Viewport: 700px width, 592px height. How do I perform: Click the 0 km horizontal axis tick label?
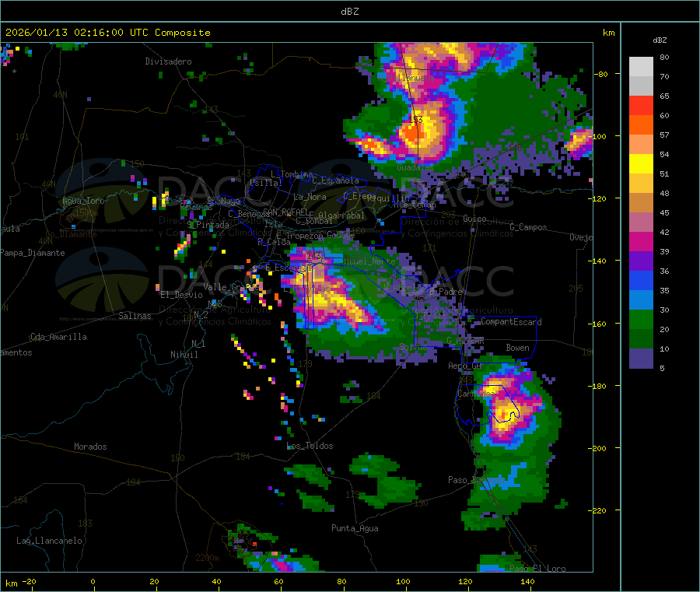(x=93, y=581)
